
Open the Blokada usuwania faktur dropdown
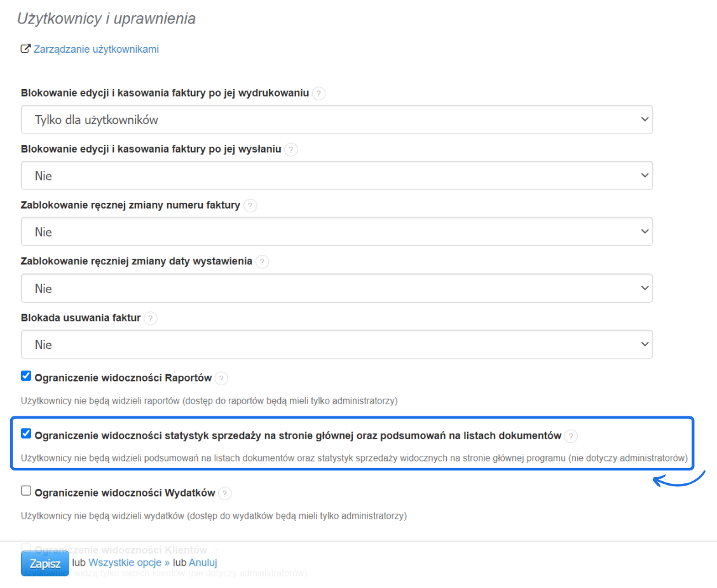(337, 345)
